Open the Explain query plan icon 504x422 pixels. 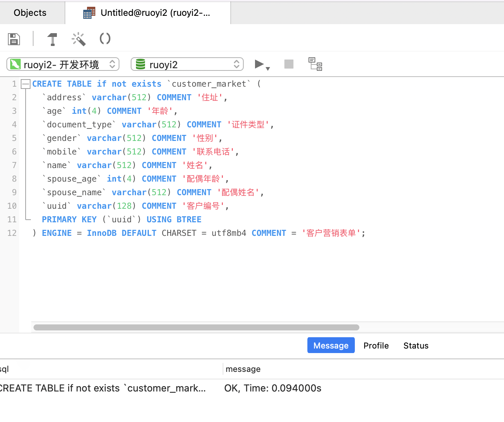click(316, 64)
